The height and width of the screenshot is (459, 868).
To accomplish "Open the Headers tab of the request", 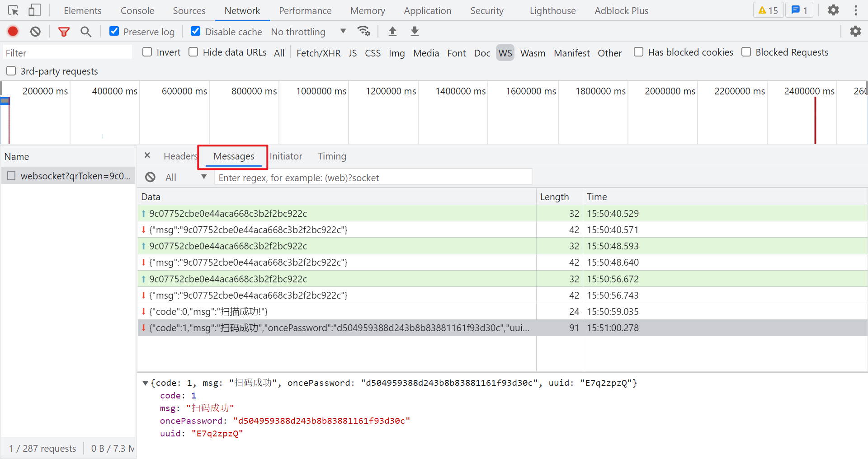I will pyautogui.click(x=180, y=156).
